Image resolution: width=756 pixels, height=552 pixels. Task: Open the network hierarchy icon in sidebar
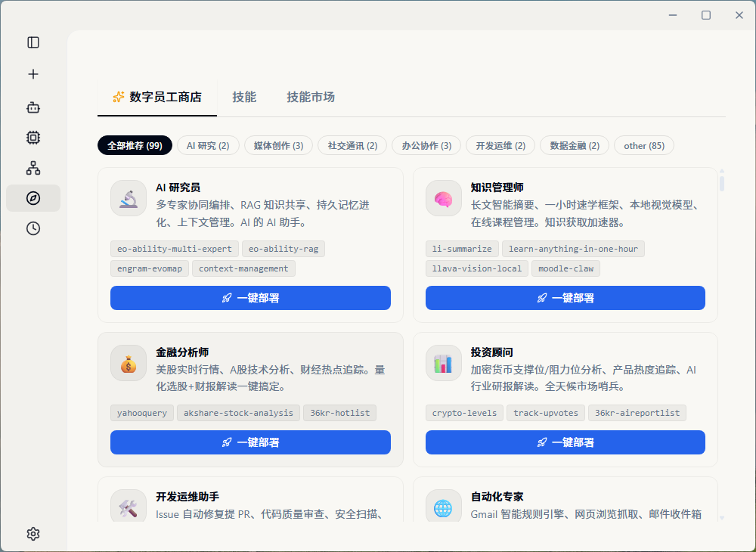[33, 168]
